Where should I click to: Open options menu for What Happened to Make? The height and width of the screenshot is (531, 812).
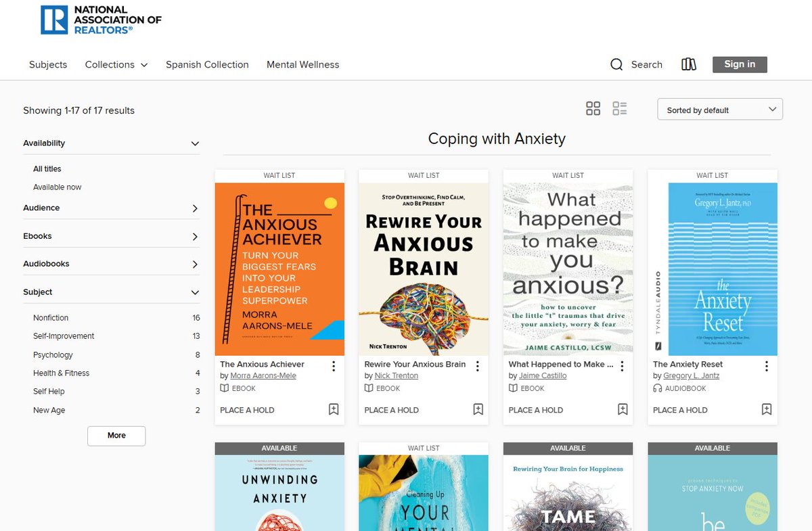[x=623, y=366]
